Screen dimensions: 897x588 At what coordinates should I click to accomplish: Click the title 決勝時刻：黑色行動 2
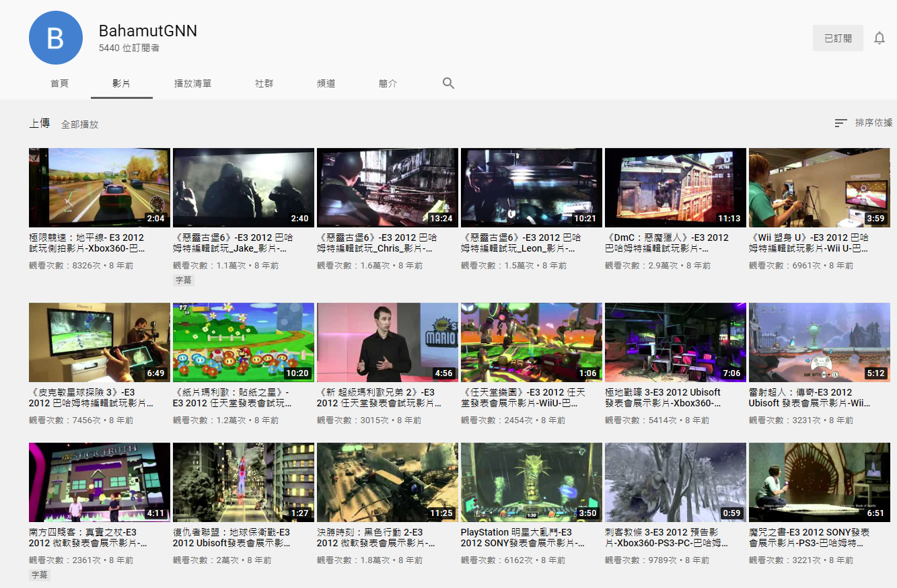pyautogui.click(x=375, y=538)
